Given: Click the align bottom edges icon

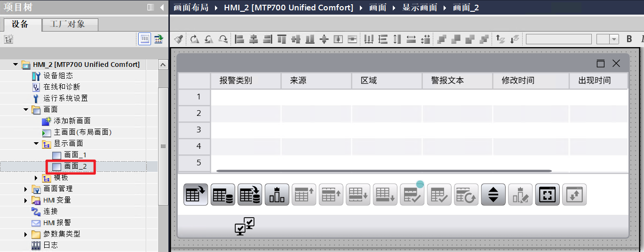Looking at the screenshot, I should point(310,39).
